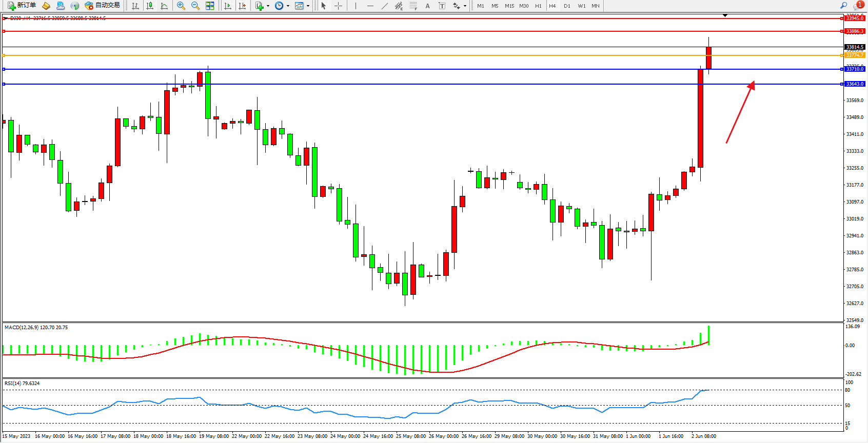Click the New Order (新订单) button
868x443 pixels.
point(22,6)
